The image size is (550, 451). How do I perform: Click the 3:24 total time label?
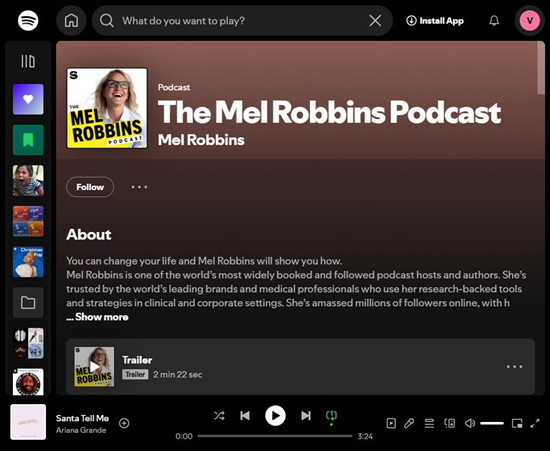click(x=365, y=436)
